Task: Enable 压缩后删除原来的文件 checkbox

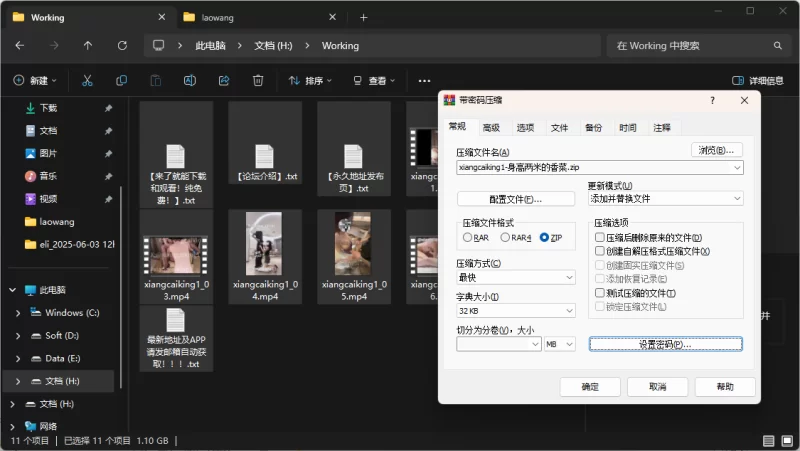Action: point(600,238)
